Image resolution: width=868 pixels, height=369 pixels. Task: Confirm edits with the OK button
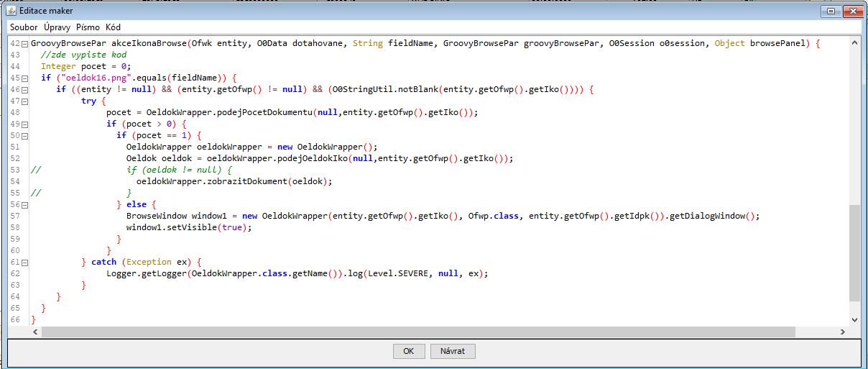coord(408,351)
